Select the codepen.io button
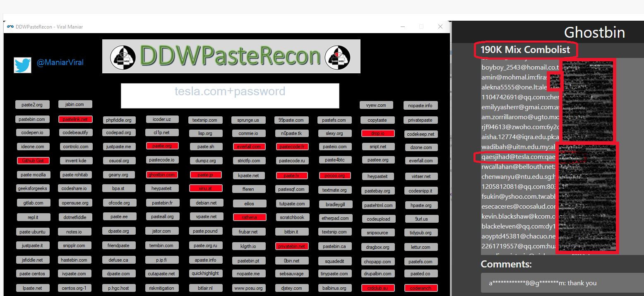Image resolution: width=644 pixels, height=296 pixels. pyautogui.click(x=33, y=132)
